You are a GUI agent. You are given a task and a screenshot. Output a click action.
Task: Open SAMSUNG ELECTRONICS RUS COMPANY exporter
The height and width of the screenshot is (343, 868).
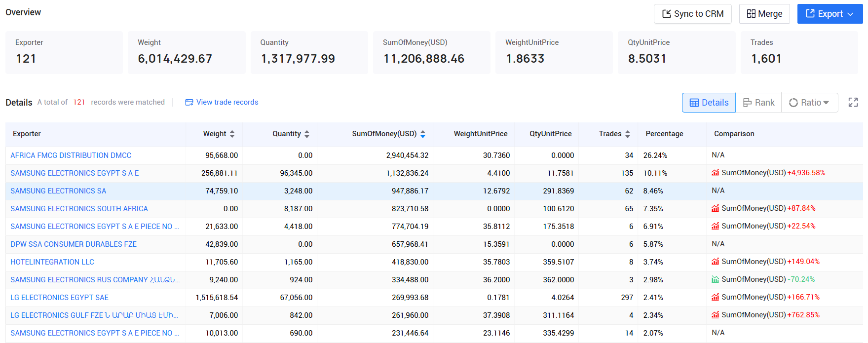tap(95, 280)
